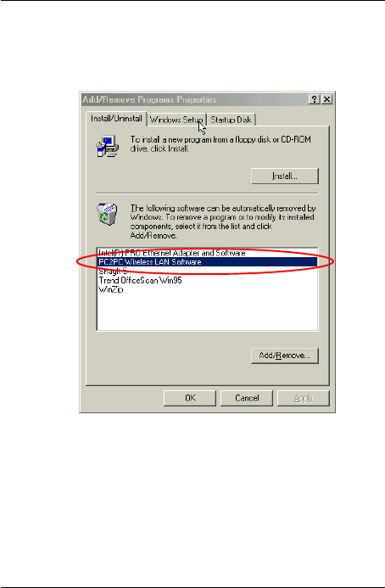Confirm with the OK button
This screenshot has width=385, height=588.
(x=190, y=398)
